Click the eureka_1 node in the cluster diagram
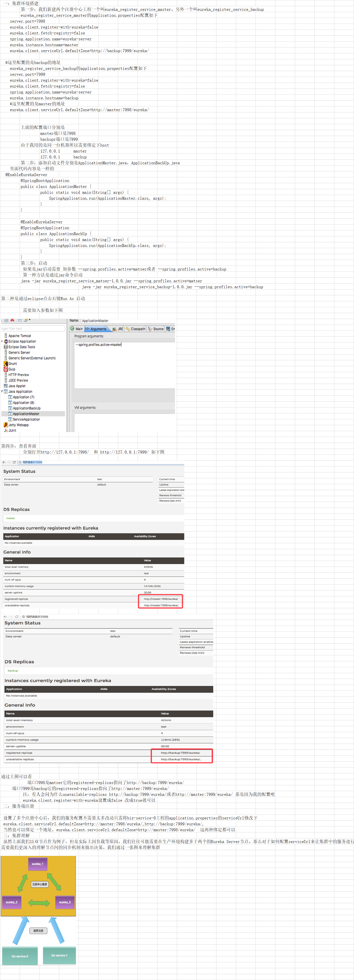 (38, 864)
